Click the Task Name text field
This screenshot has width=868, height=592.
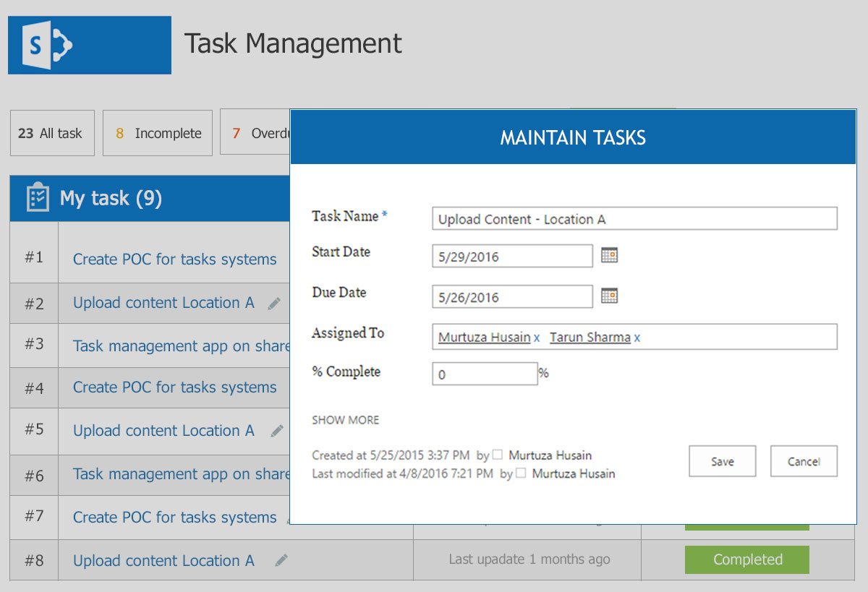(634, 219)
